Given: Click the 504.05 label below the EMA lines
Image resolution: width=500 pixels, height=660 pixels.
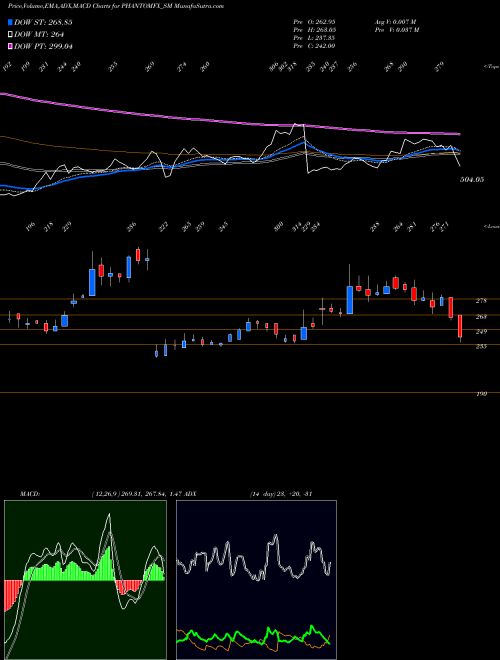Looking at the screenshot, I should click(472, 180).
